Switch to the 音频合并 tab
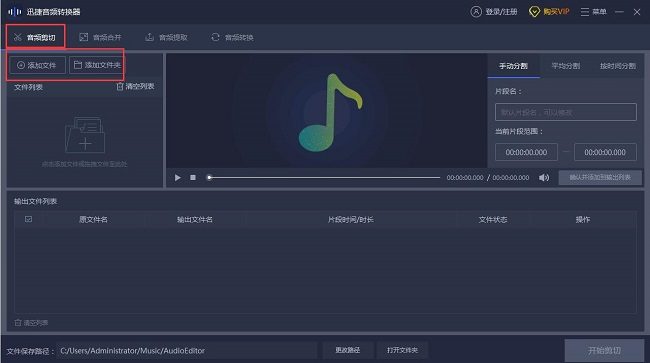650x363 pixels. click(100, 37)
